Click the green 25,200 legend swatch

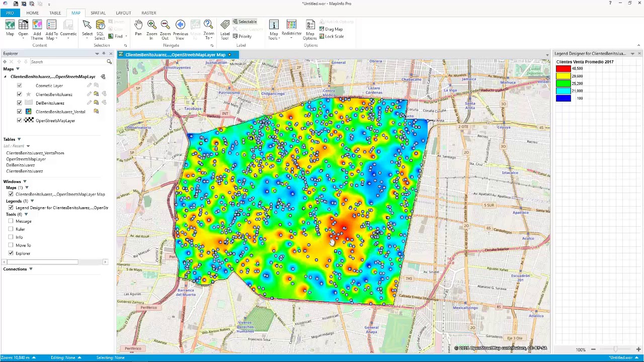563,83
